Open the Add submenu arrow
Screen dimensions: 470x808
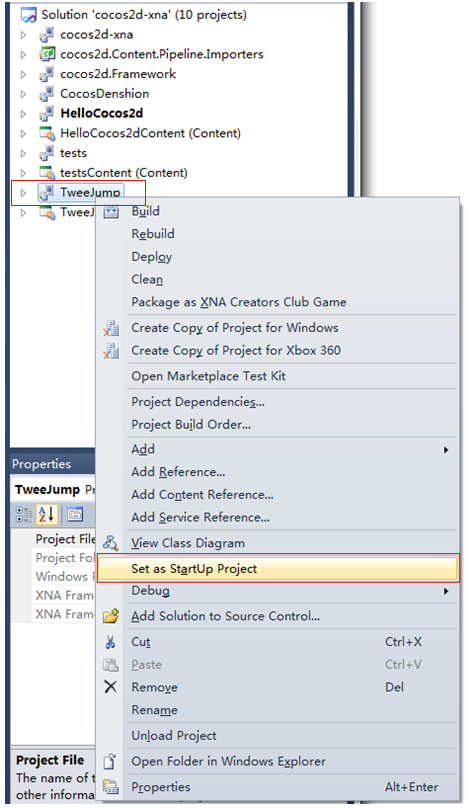pyautogui.click(x=446, y=450)
